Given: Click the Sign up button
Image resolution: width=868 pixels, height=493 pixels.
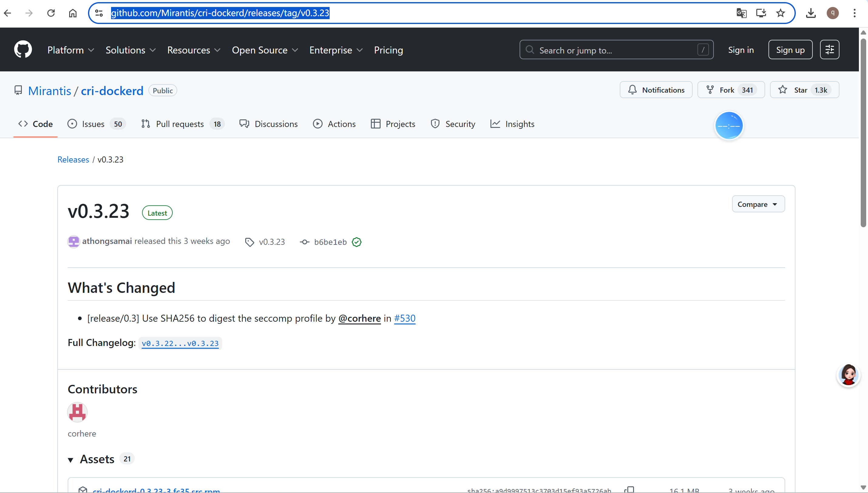Looking at the screenshot, I should tap(790, 50).
